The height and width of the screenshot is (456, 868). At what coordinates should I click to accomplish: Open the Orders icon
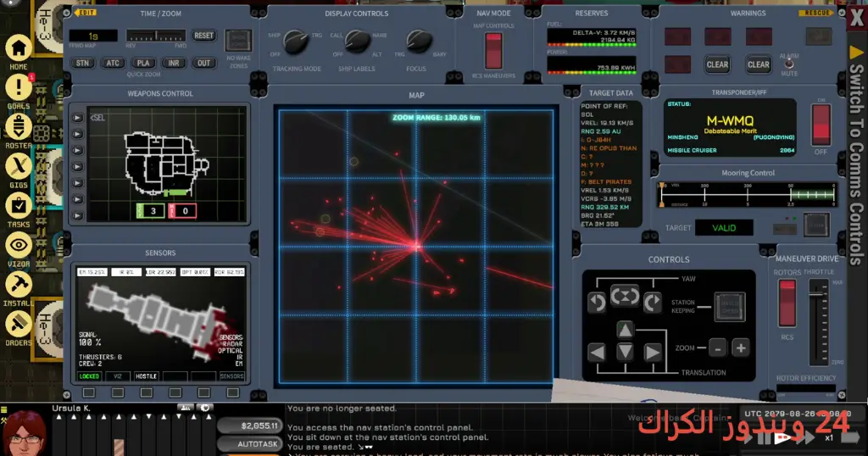pos(19,325)
